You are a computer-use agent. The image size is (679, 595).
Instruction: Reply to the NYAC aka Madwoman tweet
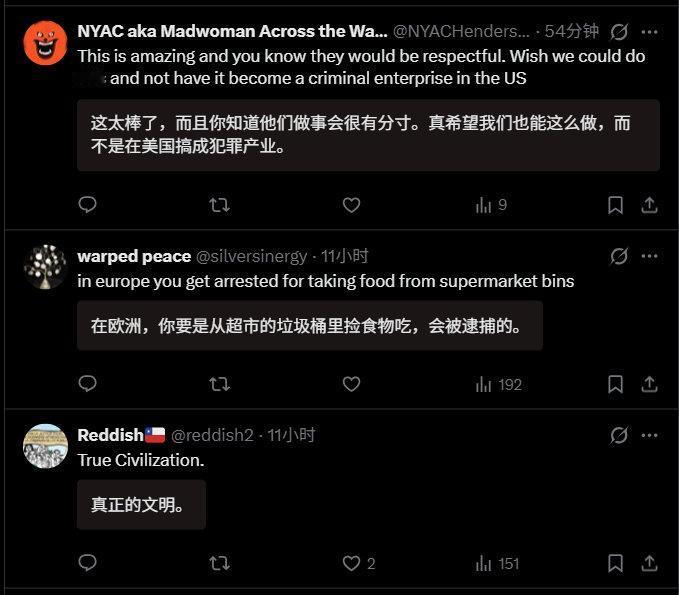(x=87, y=204)
